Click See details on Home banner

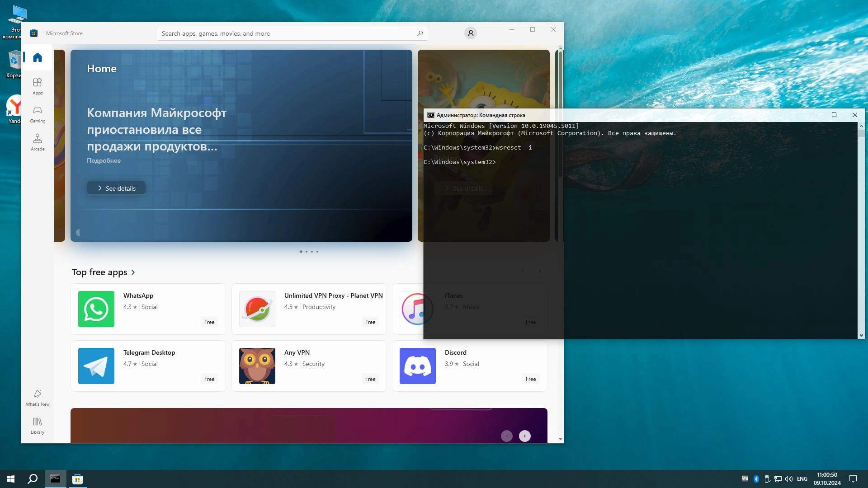coord(116,188)
